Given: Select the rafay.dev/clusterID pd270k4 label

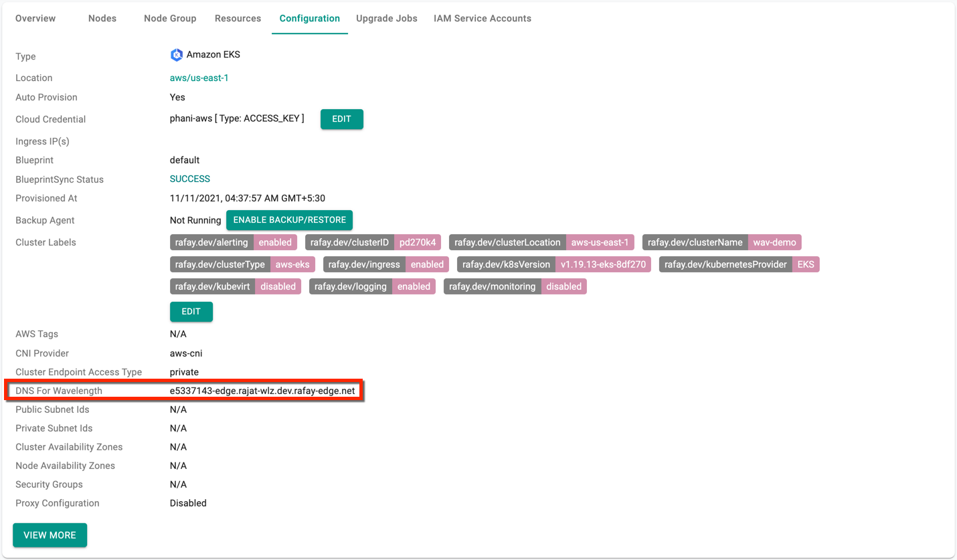Looking at the screenshot, I should (x=373, y=242).
